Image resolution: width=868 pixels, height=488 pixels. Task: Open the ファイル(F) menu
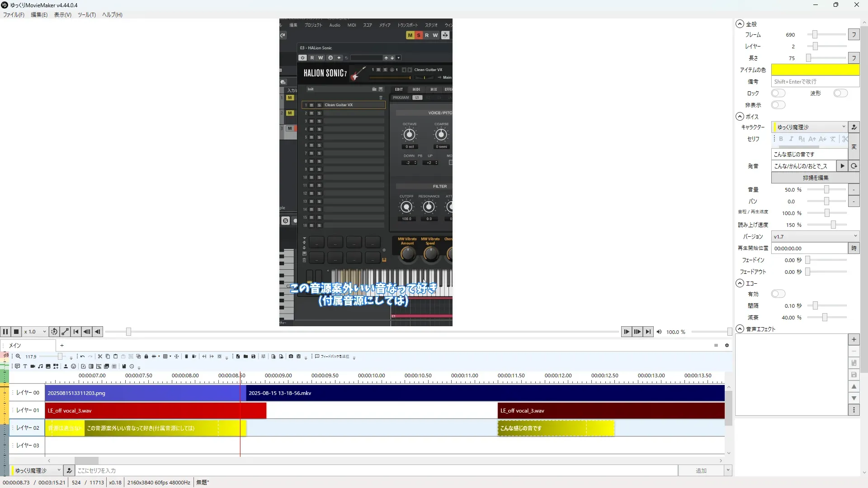pyautogui.click(x=14, y=14)
